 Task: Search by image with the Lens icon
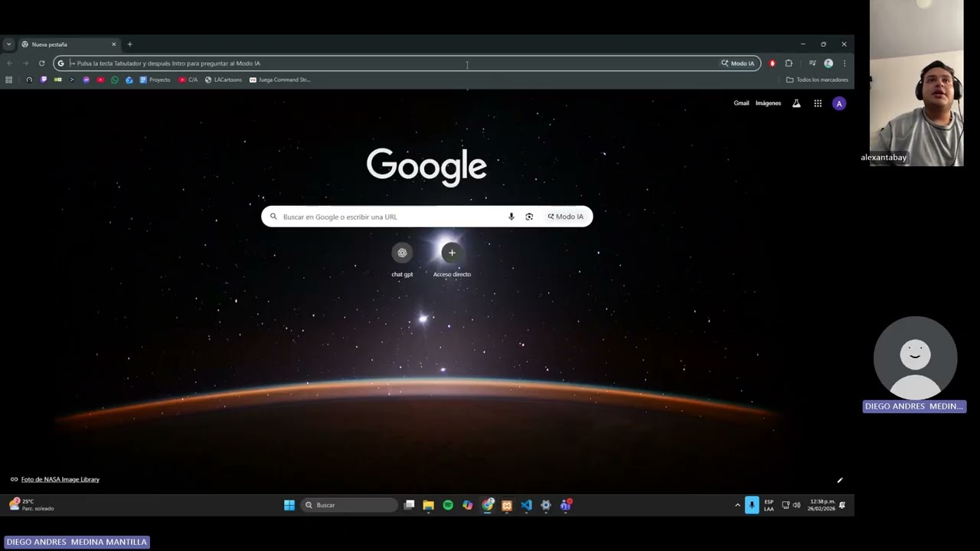click(x=529, y=217)
